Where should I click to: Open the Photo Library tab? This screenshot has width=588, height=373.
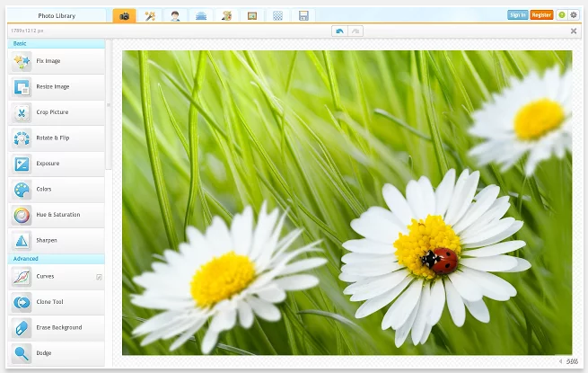(57, 15)
